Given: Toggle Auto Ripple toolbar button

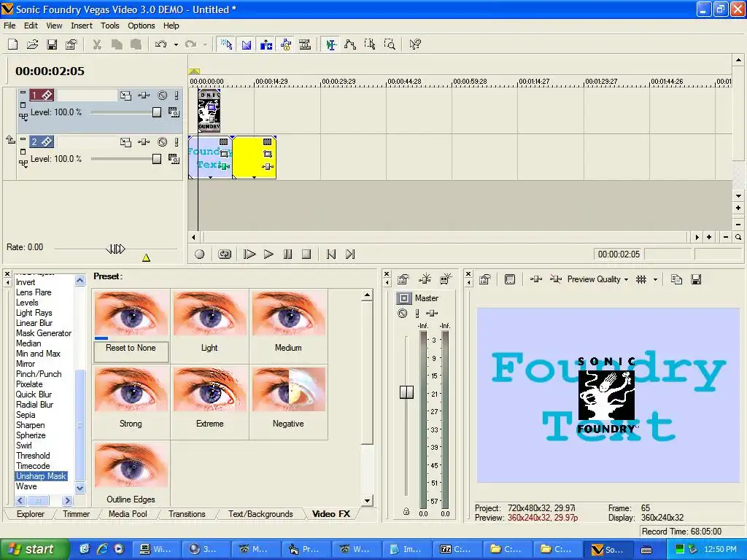Looking at the screenshot, I should 266,44.
